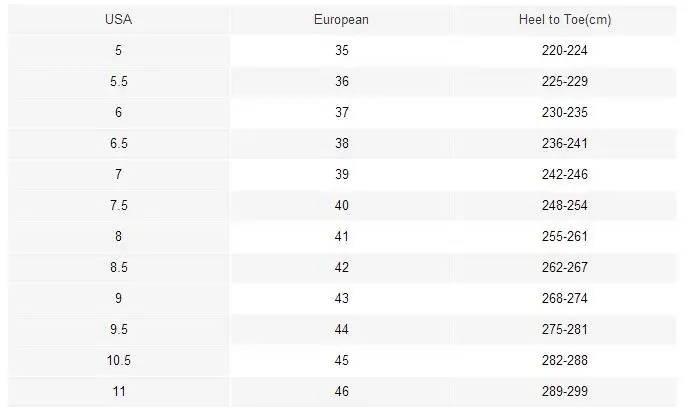Click European size 42 cell
The width and height of the screenshot is (689, 409).
[x=342, y=267]
